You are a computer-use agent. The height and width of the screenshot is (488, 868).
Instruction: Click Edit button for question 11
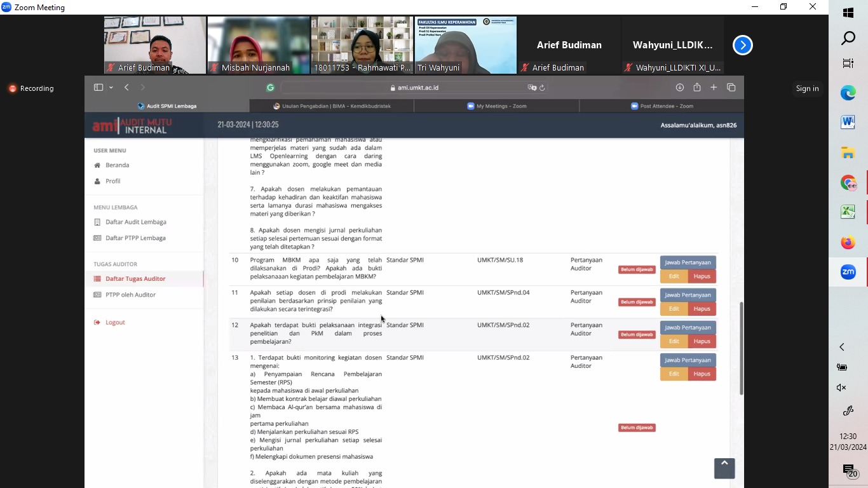[x=674, y=309]
